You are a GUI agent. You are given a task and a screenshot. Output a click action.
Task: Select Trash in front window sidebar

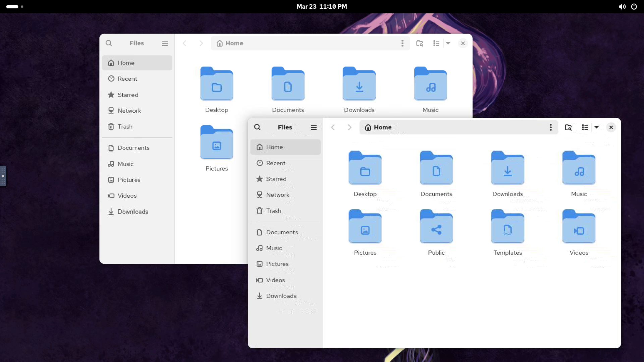pyautogui.click(x=273, y=211)
